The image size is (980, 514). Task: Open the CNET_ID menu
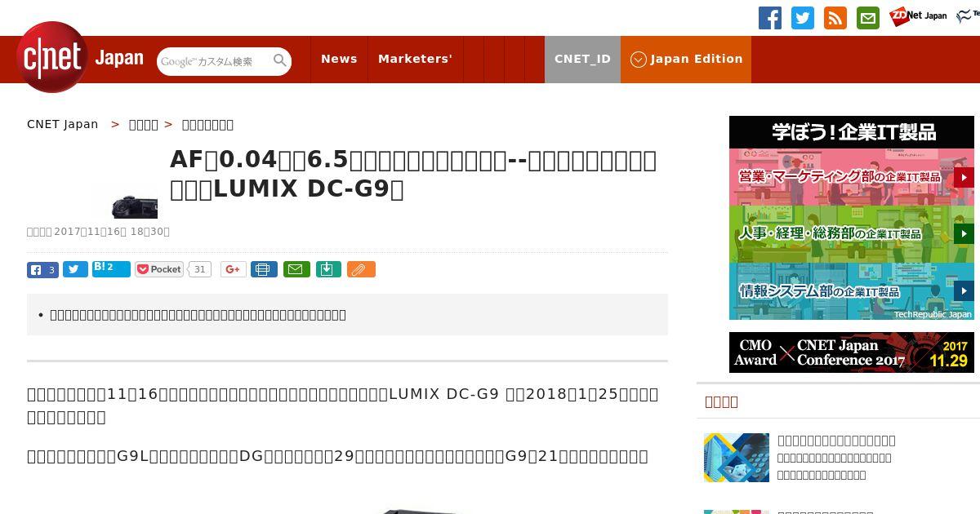pyautogui.click(x=582, y=59)
